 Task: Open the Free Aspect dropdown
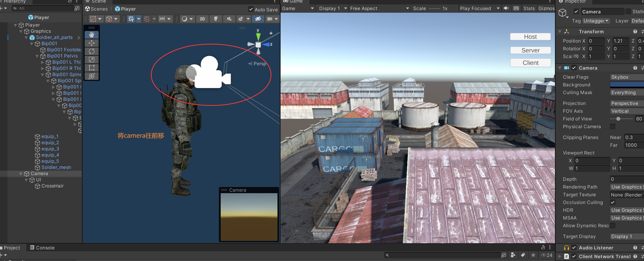click(379, 9)
